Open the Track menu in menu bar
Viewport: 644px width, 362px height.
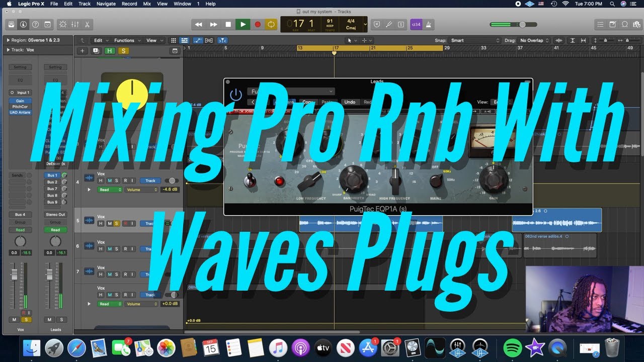click(85, 4)
